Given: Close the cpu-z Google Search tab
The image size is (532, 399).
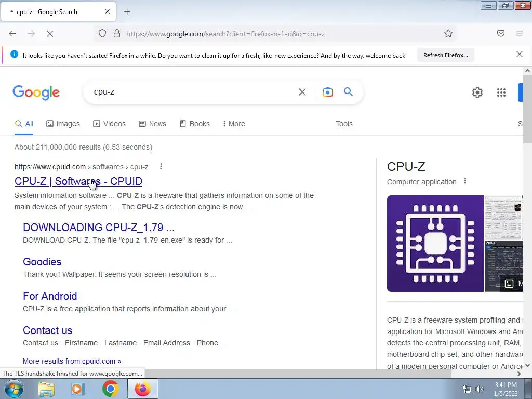Looking at the screenshot, I should (x=108, y=11).
